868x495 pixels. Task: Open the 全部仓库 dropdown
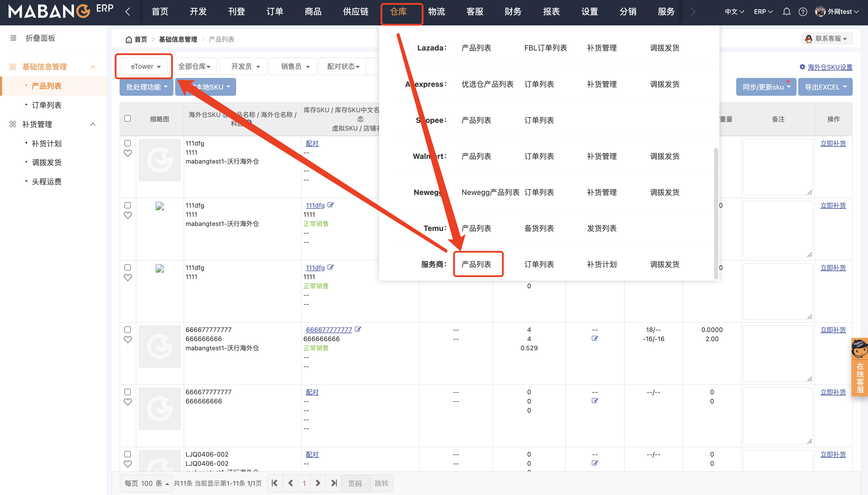194,66
